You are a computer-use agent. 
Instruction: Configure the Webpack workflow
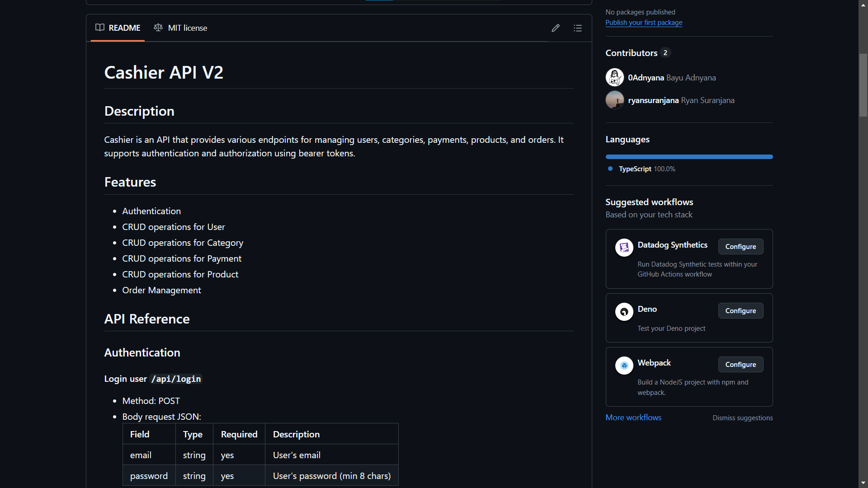click(741, 364)
